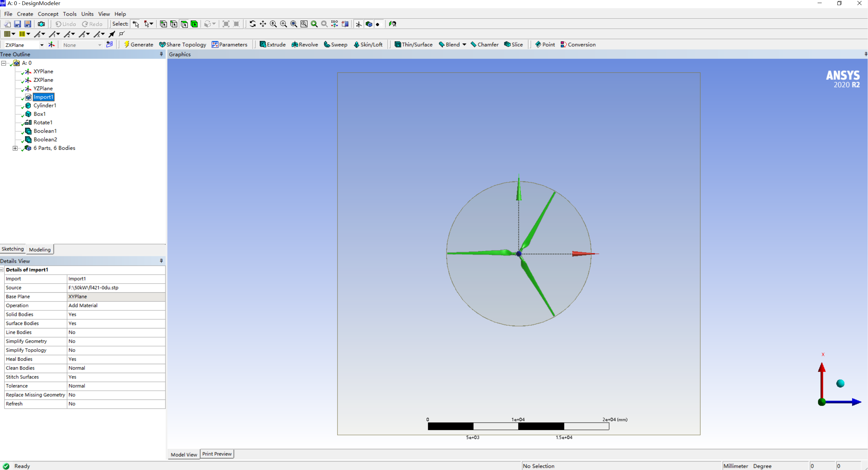
Task: Select the Pan view tool
Action: [x=263, y=24]
